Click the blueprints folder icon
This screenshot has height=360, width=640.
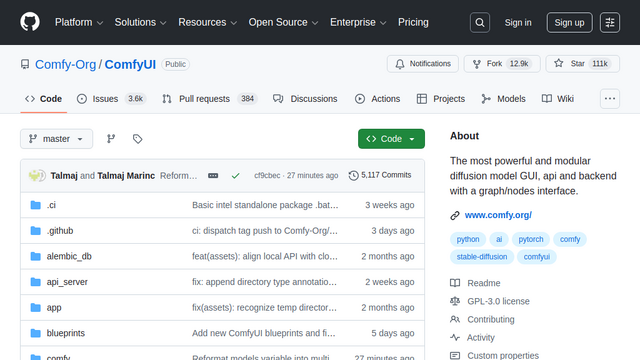(36, 333)
